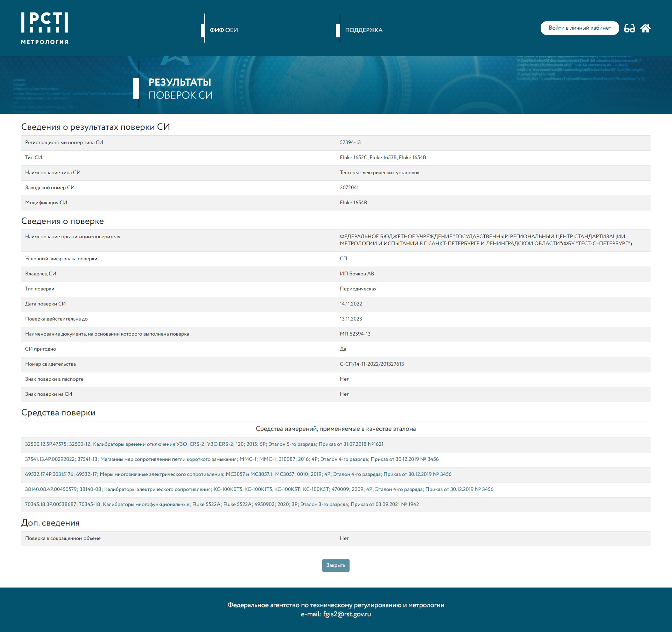Select document name МП 52394-13
The width and height of the screenshot is (672, 632).
coord(355,334)
